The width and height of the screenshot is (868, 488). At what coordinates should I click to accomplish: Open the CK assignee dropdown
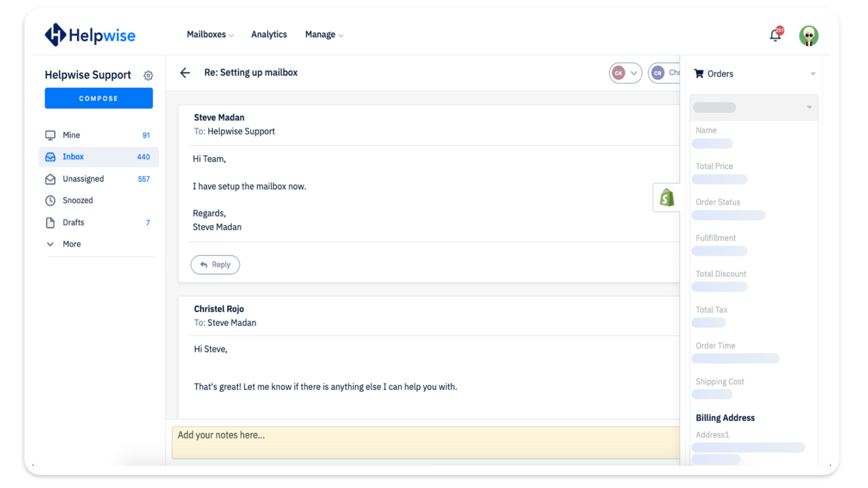626,73
